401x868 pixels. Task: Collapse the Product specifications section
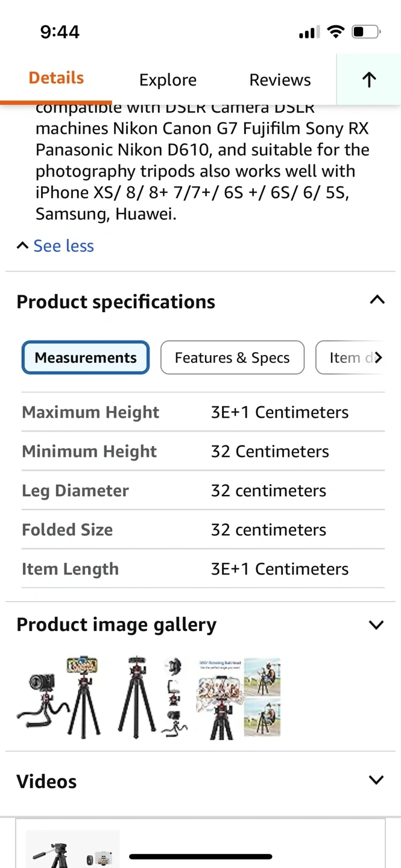[x=377, y=300]
